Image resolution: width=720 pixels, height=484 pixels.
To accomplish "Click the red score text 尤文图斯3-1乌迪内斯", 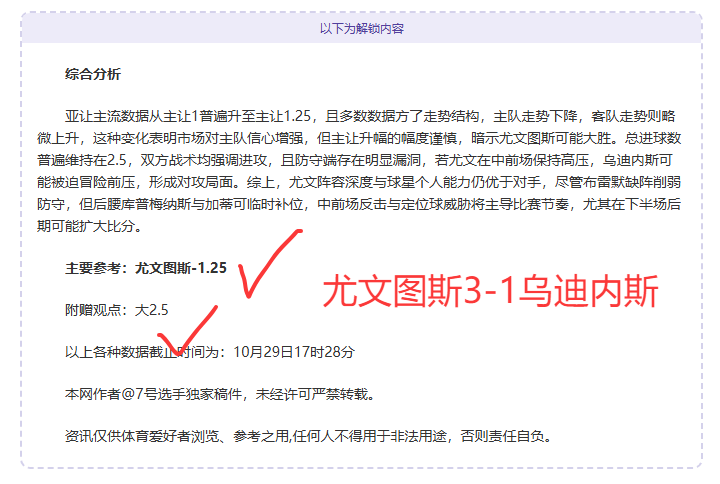I will pyautogui.click(x=489, y=292).
